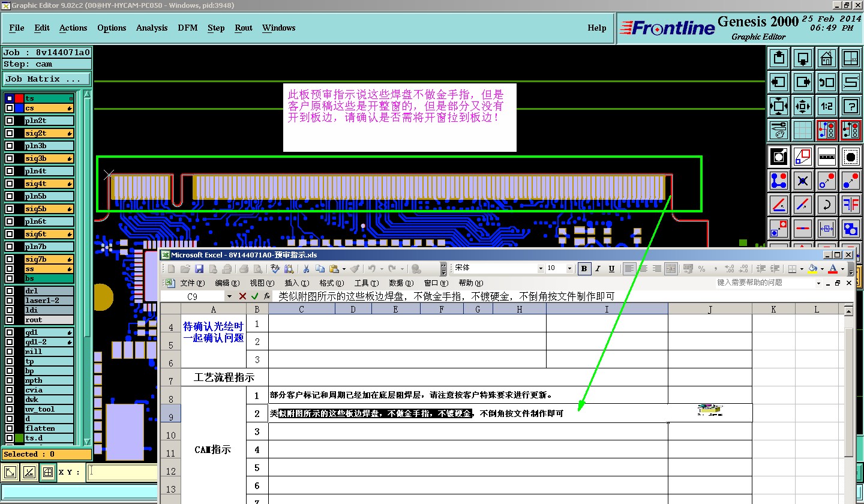Toggle the grid display icon
Viewport: 864px width, 504px height.
pyautogui.click(x=803, y=130)
